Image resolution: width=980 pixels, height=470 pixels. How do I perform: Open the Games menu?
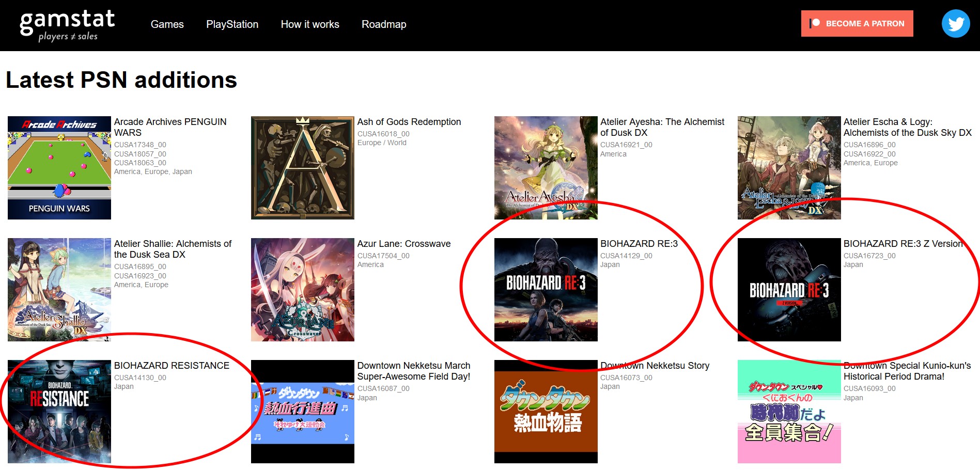pyautogui.click(x=167, y=24)
